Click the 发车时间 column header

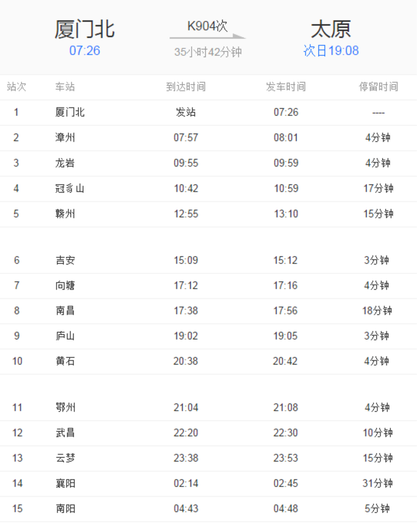pyautogui.click(x=286, y=87)
